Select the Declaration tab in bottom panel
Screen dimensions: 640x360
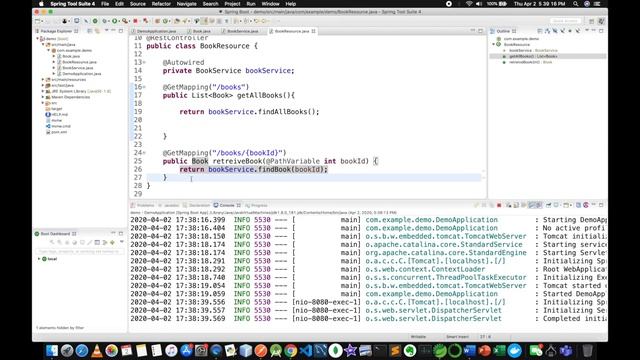tap(197, 205)
